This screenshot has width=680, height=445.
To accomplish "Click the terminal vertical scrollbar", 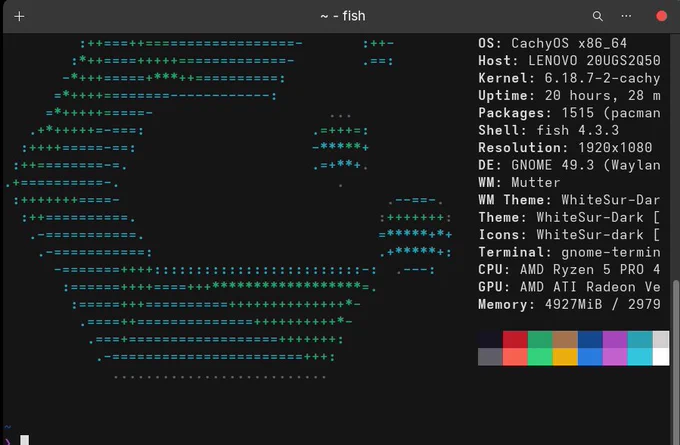I will (676, 362).
